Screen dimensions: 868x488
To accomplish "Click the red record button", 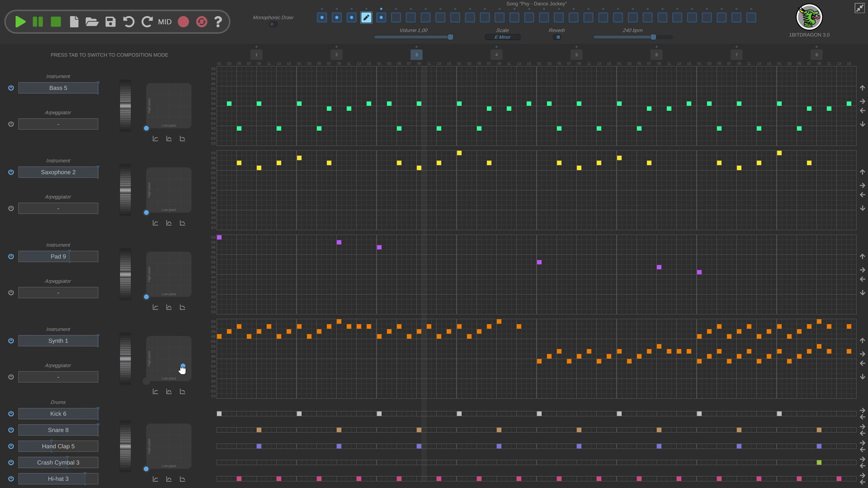I will [x=183, y=22].
